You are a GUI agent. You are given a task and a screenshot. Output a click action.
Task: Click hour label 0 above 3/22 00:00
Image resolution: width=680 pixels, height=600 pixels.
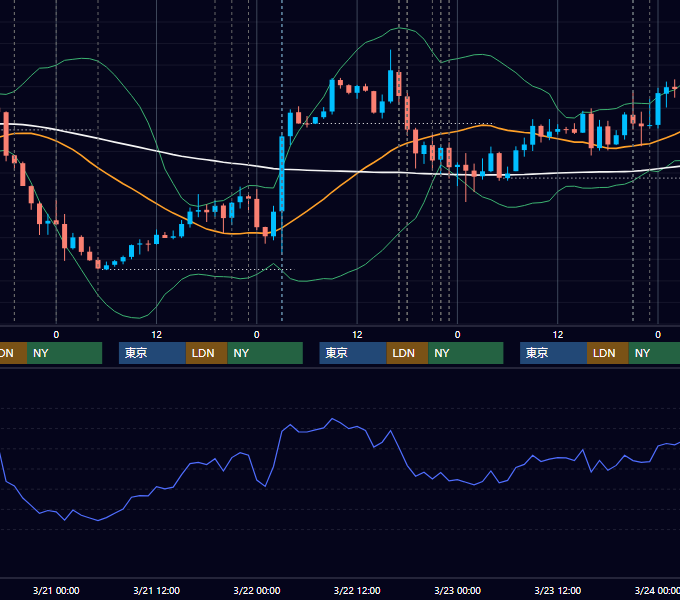pyautogui.click(x=257, y=335)
